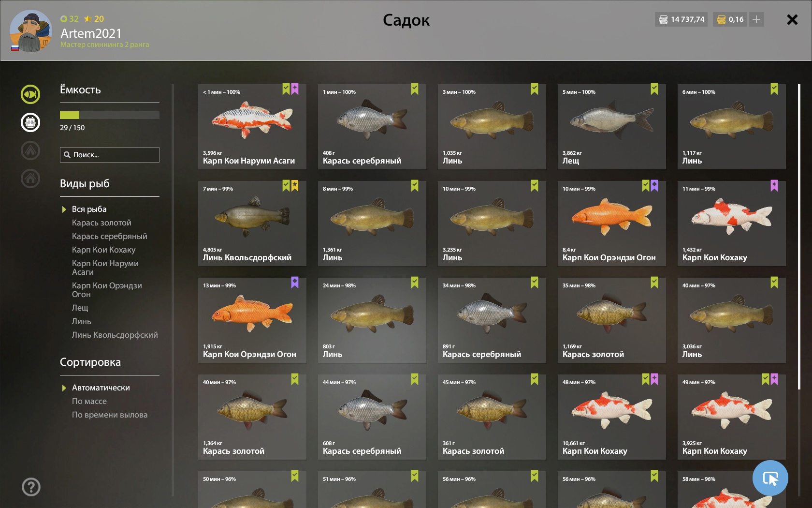
Task: Click the silver coins balance icon
Action: pyautogui.click(x=663, y=19)
